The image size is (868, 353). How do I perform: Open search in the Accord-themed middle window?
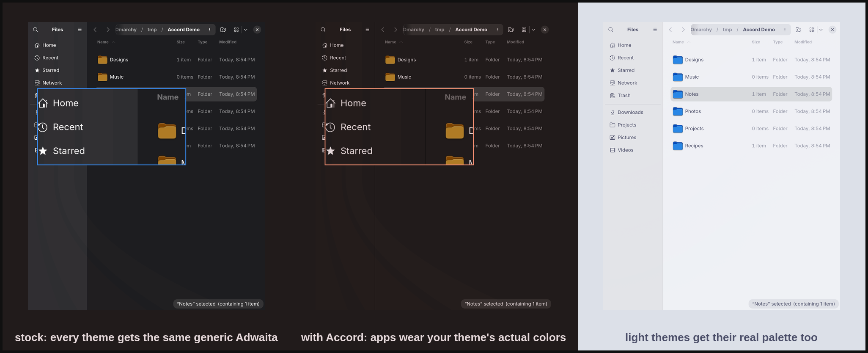(x=323, y=30)
